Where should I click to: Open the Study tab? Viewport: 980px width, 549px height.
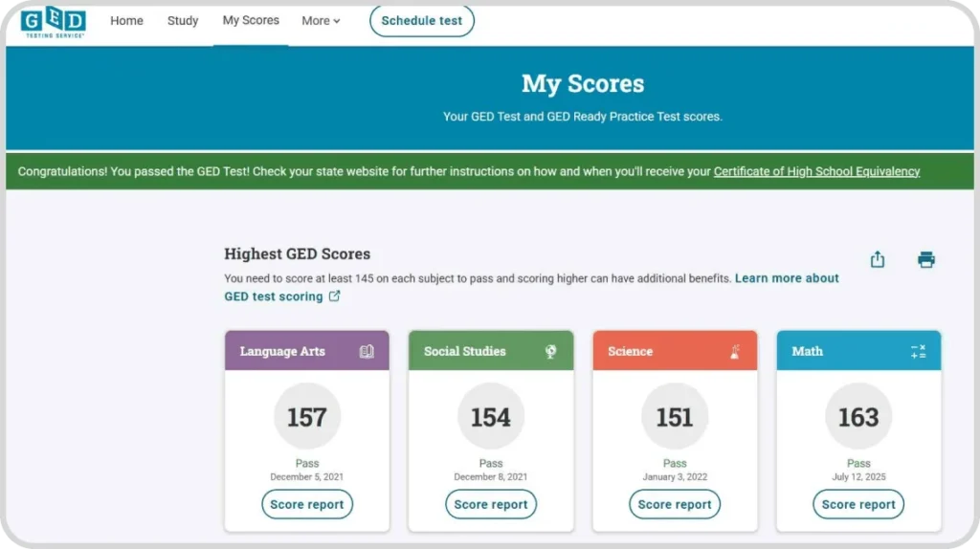(183, 21)
